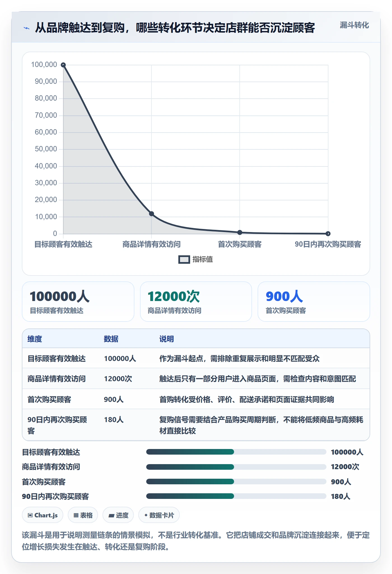
Task: Click the chart point for 商品详情有效访问
Action: point(151,214)
